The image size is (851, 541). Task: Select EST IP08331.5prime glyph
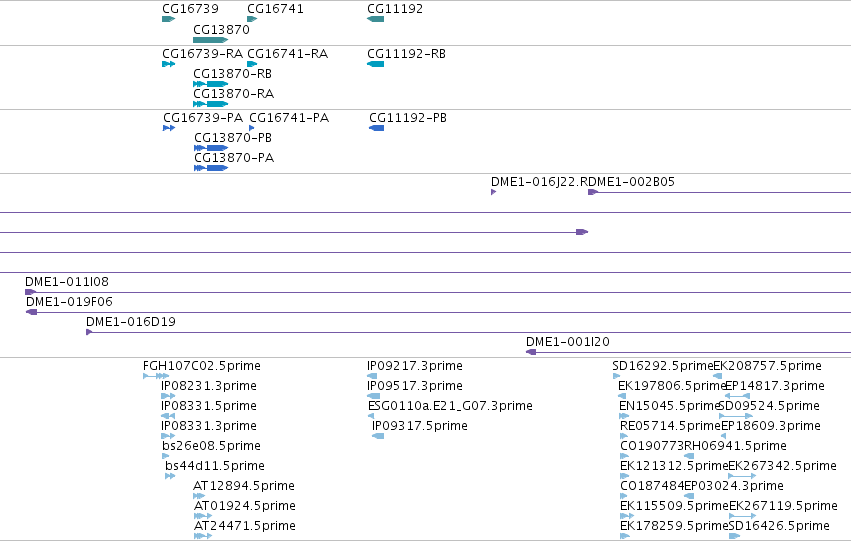(x=168, y=416)
